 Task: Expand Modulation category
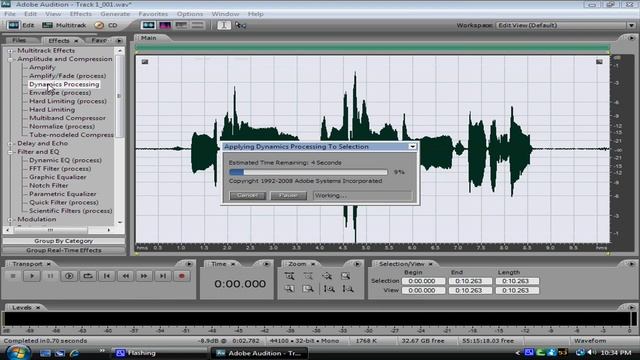pos(10,220)
